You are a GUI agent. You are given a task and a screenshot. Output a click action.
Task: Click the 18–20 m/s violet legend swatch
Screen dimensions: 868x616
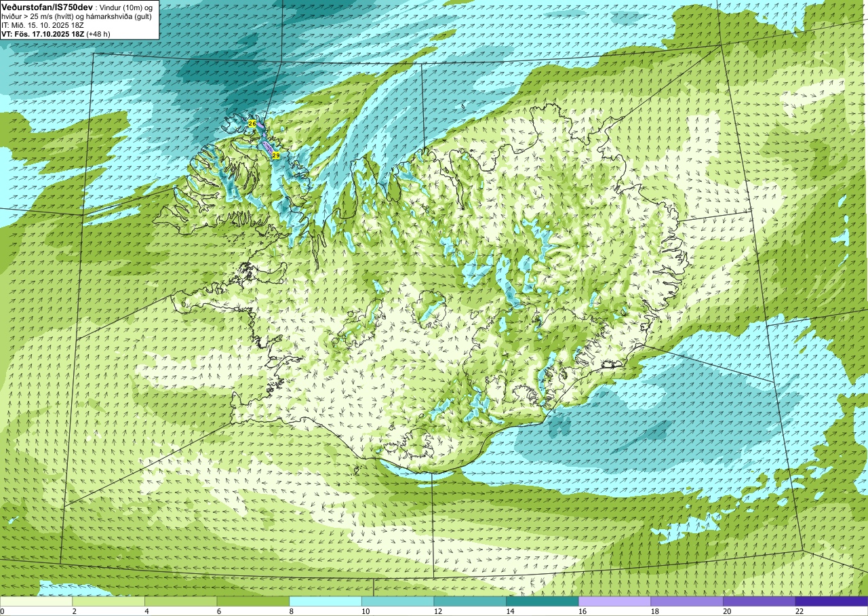coord(687,601)
